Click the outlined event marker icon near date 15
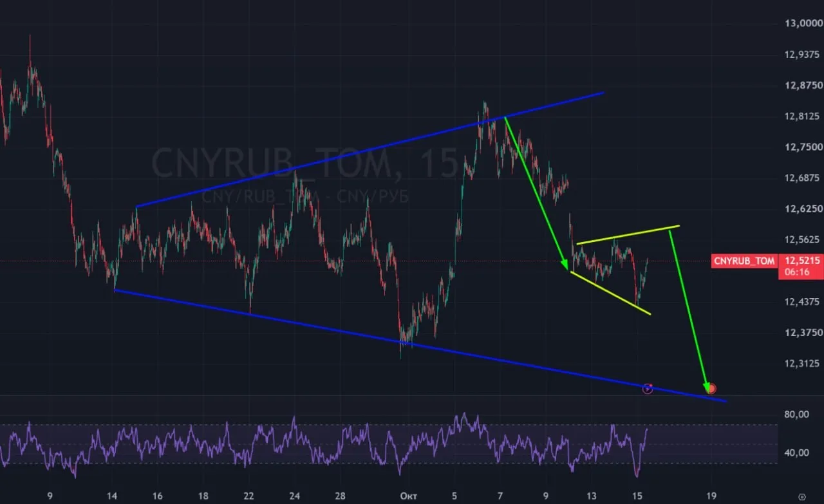 (x=648, y=389)
